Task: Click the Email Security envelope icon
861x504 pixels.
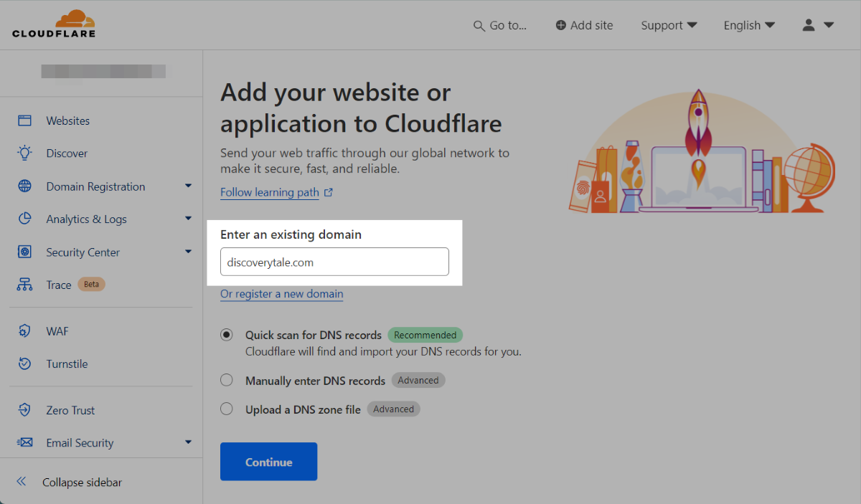Action: (x=25, y=442)
